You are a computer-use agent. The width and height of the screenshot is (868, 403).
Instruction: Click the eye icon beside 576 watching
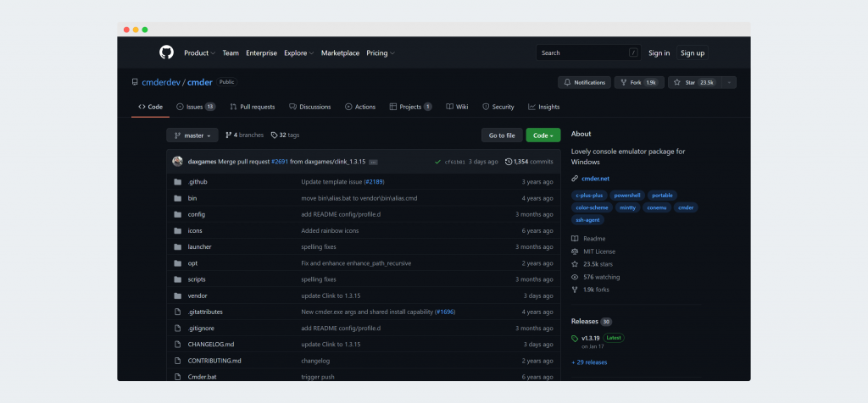(575, 277)
